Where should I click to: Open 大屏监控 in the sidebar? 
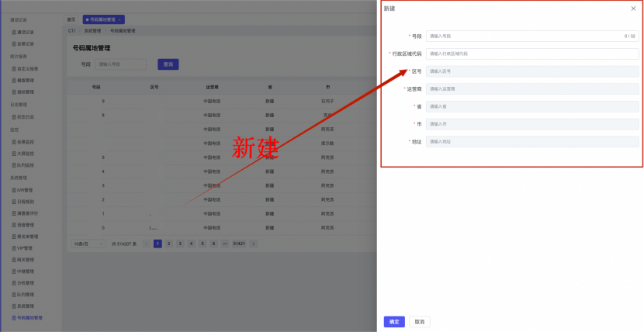[25, 154]
